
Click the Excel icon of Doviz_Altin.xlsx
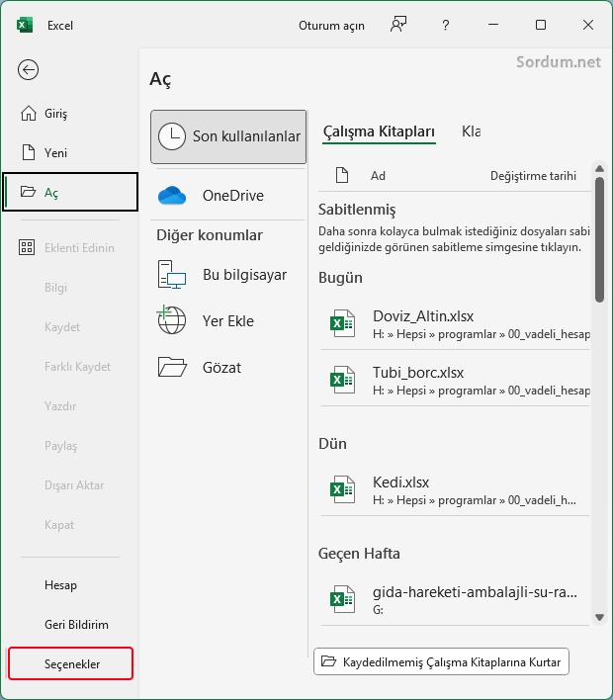(342, 323)
